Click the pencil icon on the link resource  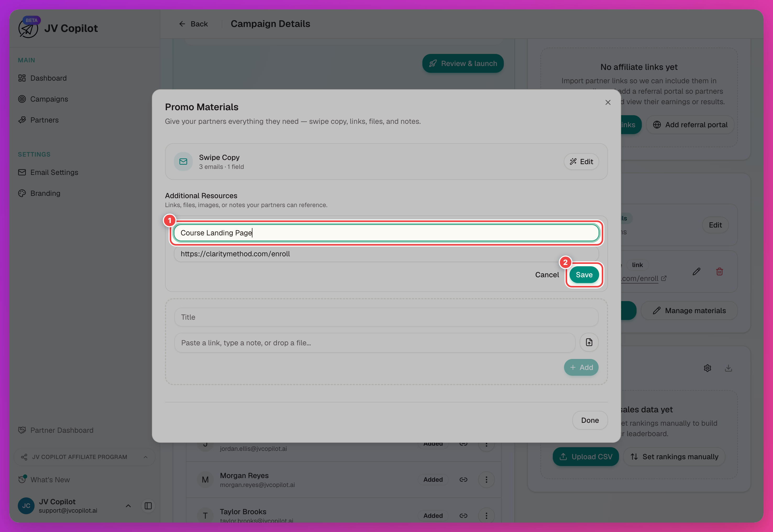pos(696,272)
